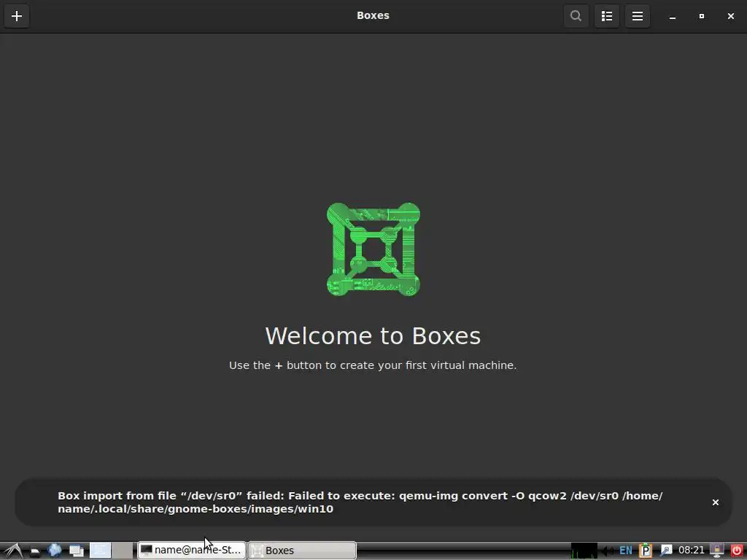The width and height of the screenshot is (747, 560).
Task: Open the key magnifier tray icon
Action: 665,551
